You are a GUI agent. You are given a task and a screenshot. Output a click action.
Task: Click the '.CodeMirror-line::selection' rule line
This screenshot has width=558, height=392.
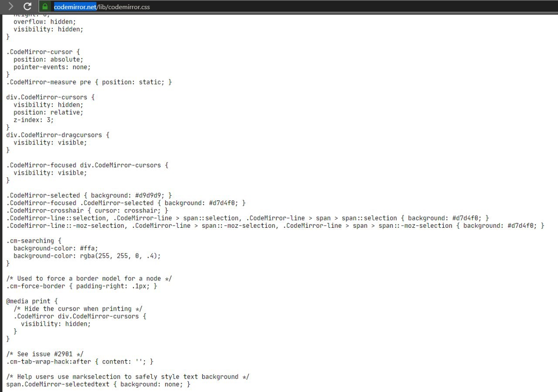coord(248,218)
